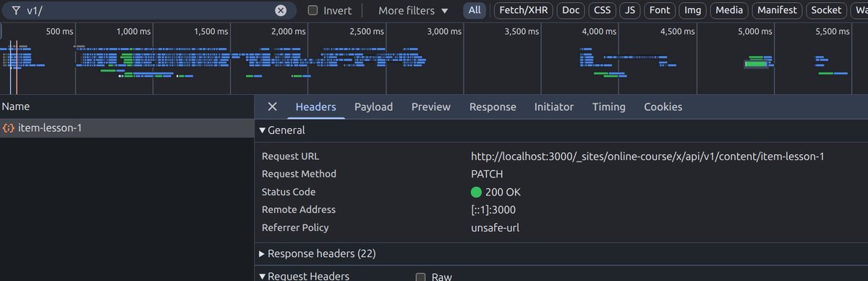
Task: Click the [::1]:3000 remote address
Action: click(x=493, y=209)
